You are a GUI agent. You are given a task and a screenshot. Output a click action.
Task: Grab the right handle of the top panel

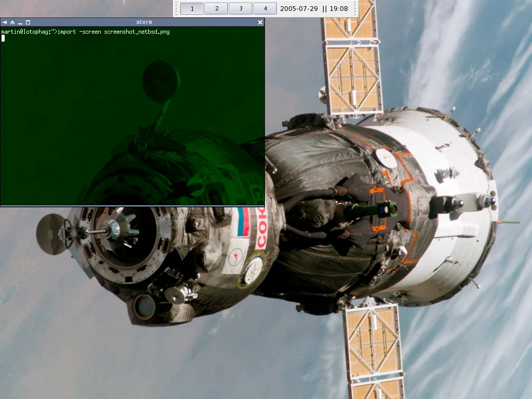coord(355,8)
